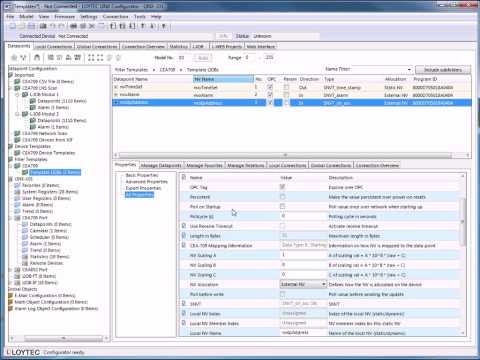Image resolution: width=480 pixels, height=360 pixels.
Task: Enable Poll on Startup checkbox
Action: 283,206
